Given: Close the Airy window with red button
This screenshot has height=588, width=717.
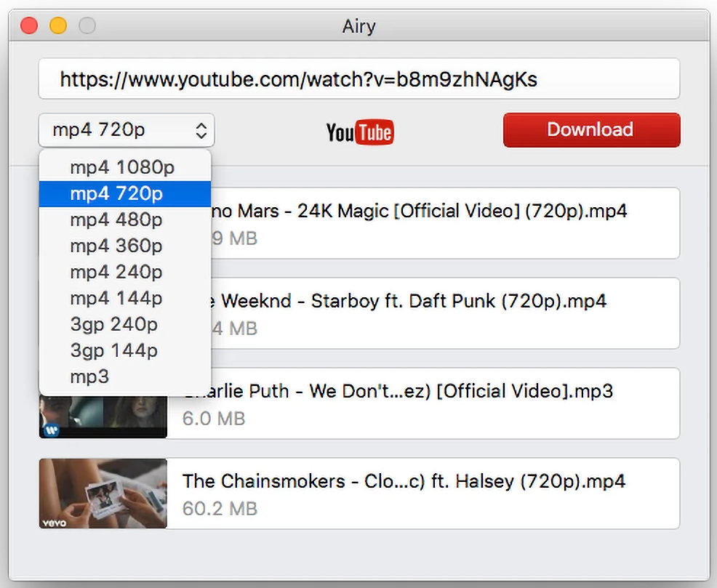Looking at the screenshot, I should (x=29, y=25).
